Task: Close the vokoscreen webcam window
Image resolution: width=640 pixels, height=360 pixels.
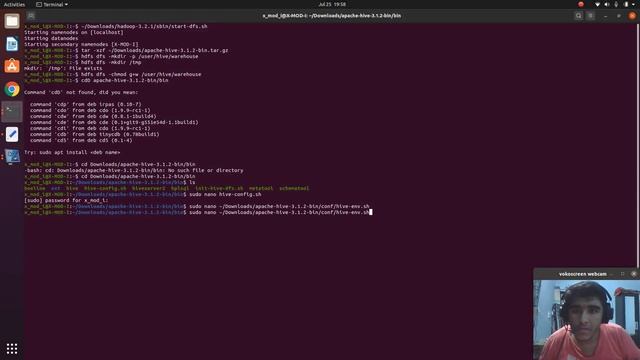Action: [634, 273]
